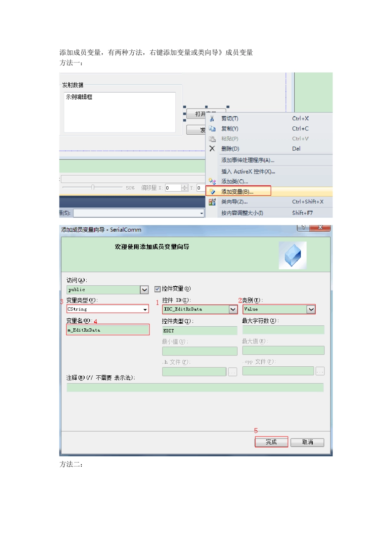Click the 最小值 field
392x555 pixels.
200,351
